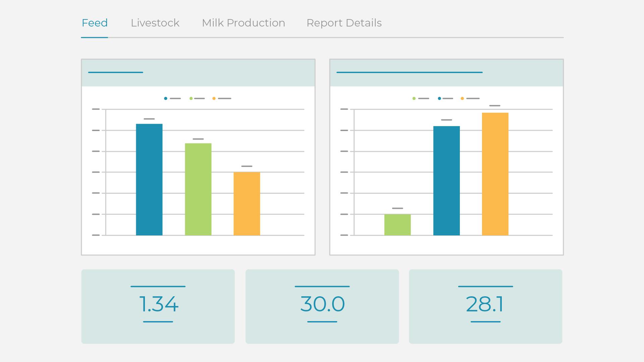This screenshot has height=362, width=644.
Task: Open the Milk Production tab
Action: [243, 23]
